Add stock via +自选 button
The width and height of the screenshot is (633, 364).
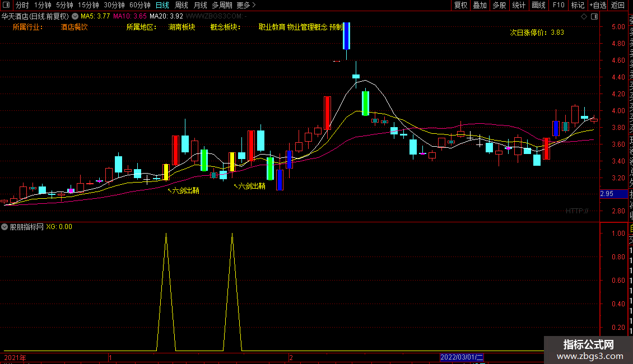point(598,5)
